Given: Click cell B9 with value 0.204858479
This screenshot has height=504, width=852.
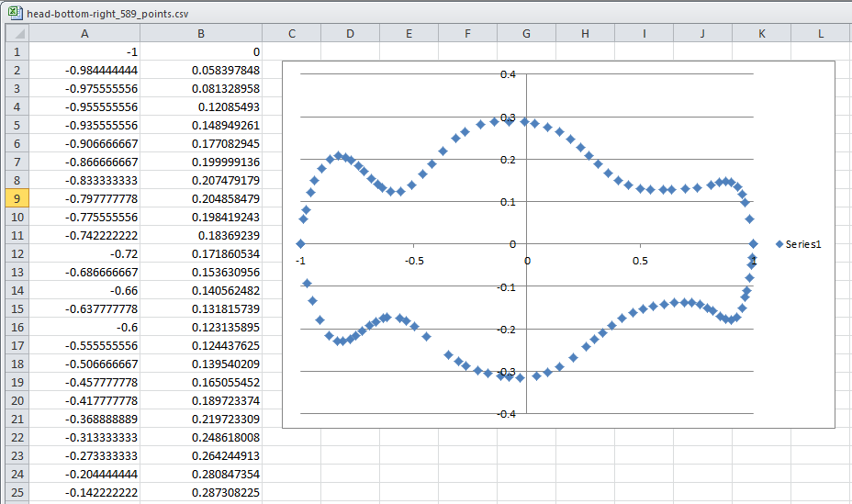Looking at the screenshot, I should tap(201, 198).
